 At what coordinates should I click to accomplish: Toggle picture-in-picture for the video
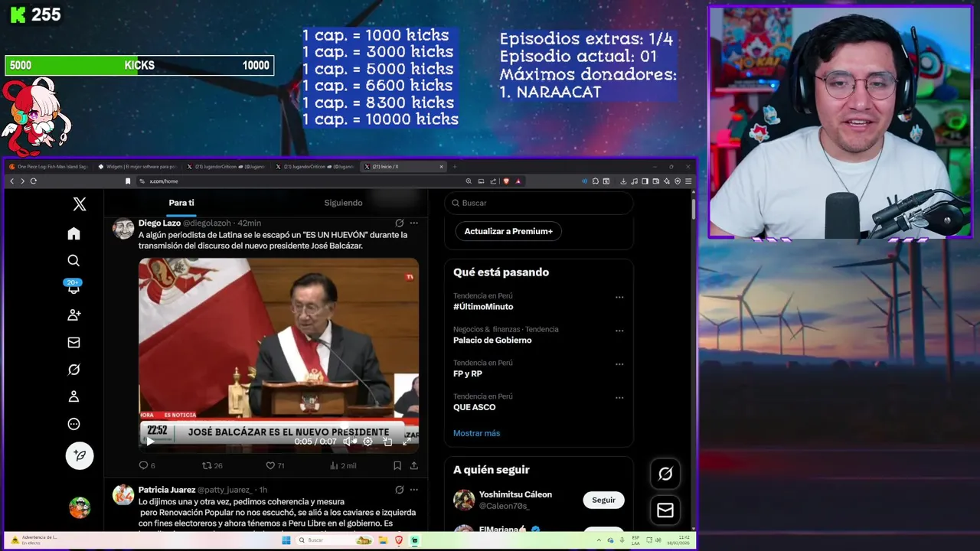tap(387, 441)
